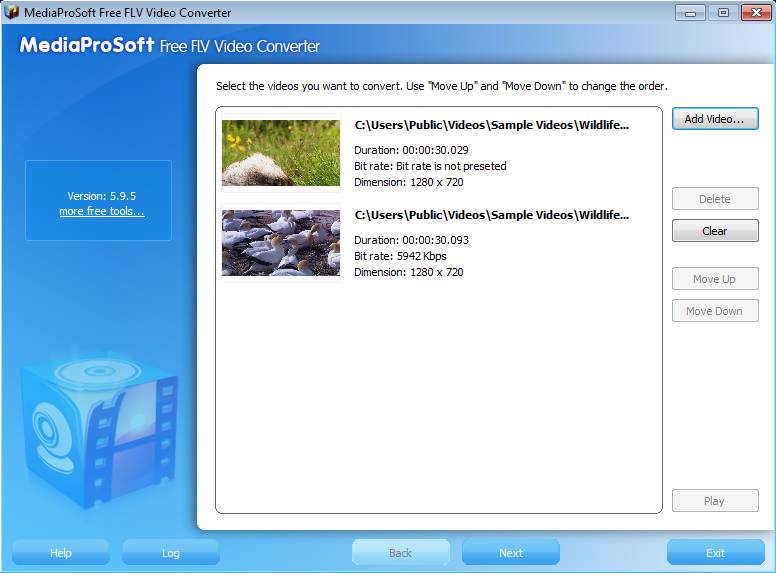Click the Move Down button
The image size is (776, 573).
[715, 311]
